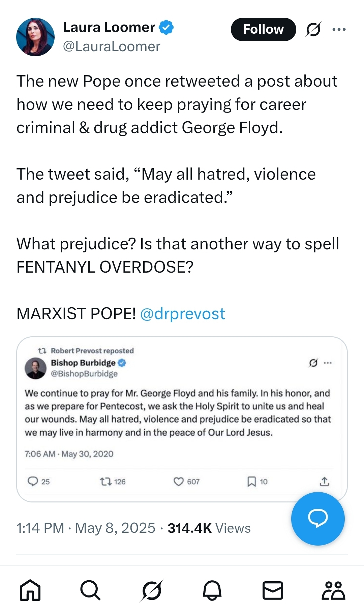The image size is (364, 615).
Task: Go to the Home tab
Action: pyautogui.click(x=30, y=590)
